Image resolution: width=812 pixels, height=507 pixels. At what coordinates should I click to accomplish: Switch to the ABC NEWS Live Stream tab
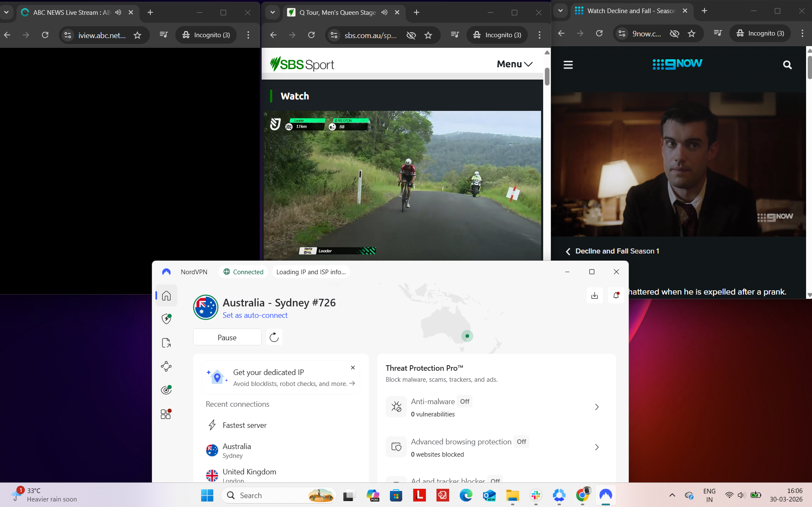[68, 12]
